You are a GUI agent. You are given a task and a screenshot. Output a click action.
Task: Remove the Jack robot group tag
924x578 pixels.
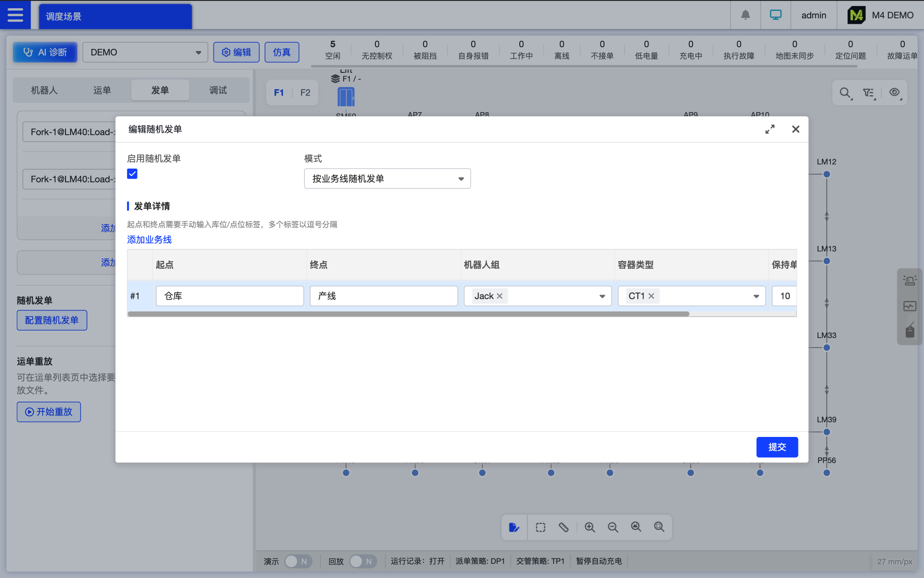[x=500, y=296]
